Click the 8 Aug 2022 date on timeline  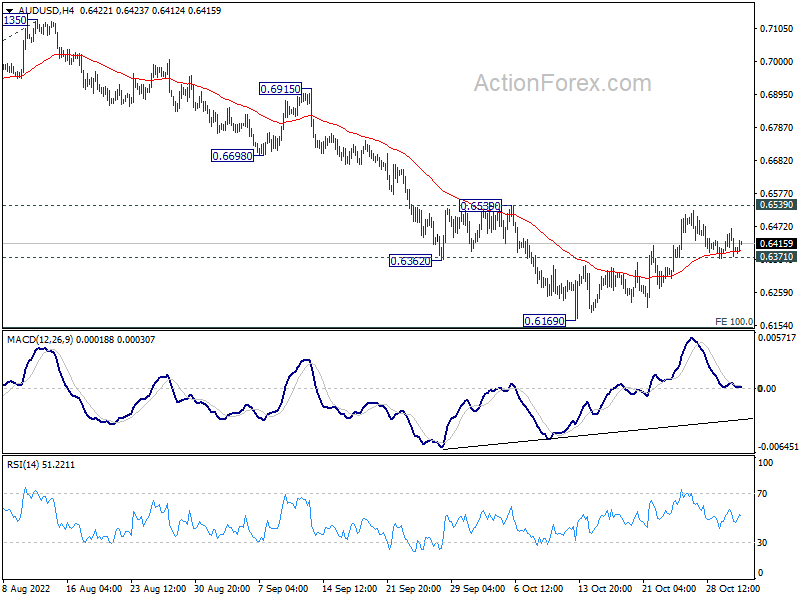[27, 589]
